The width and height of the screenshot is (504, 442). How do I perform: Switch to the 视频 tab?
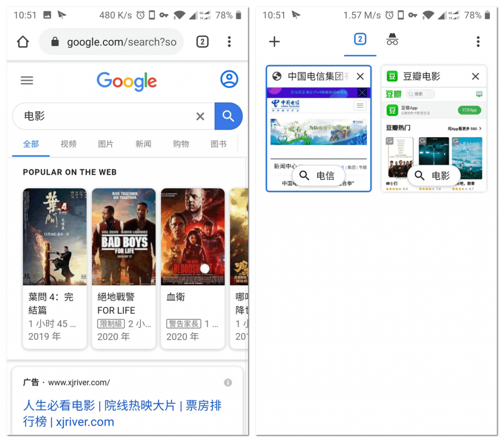click(x=68, y=144)
